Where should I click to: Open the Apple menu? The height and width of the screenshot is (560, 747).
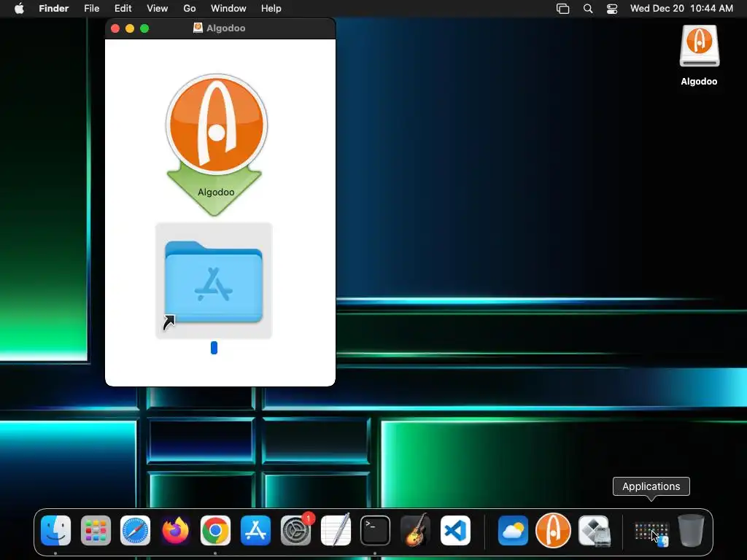(19, 9)
